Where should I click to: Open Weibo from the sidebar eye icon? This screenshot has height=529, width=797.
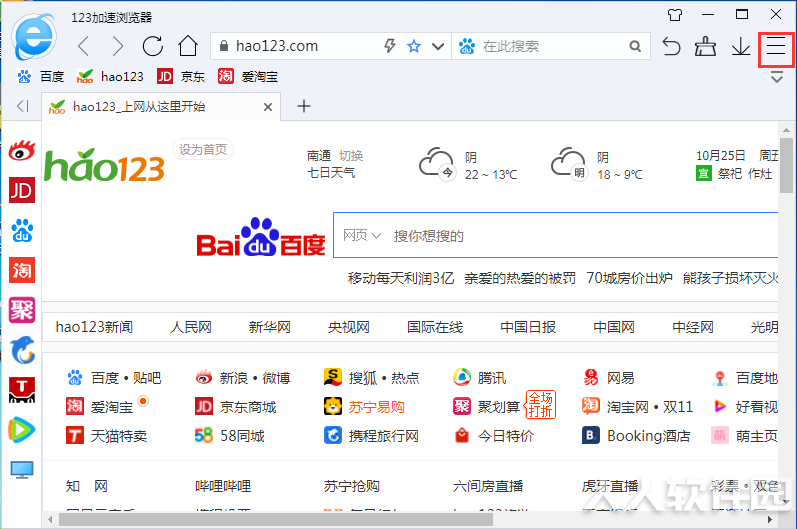pos(22,150)
